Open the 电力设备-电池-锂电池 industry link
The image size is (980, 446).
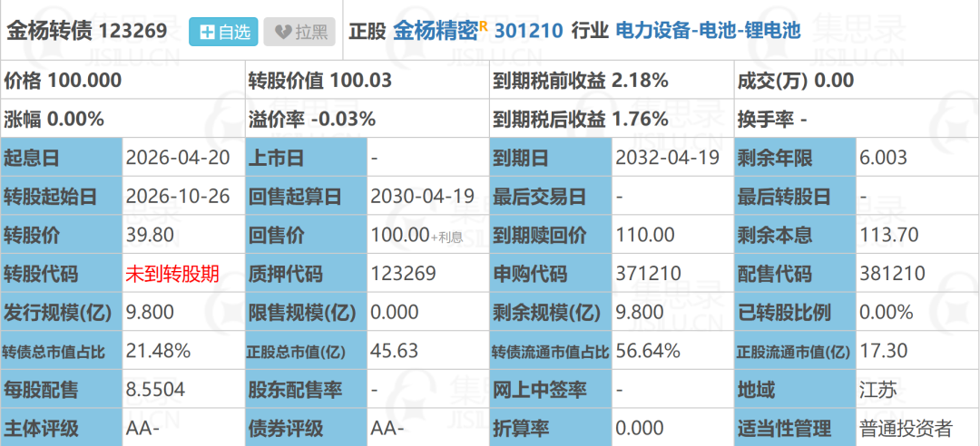(708, 31)
